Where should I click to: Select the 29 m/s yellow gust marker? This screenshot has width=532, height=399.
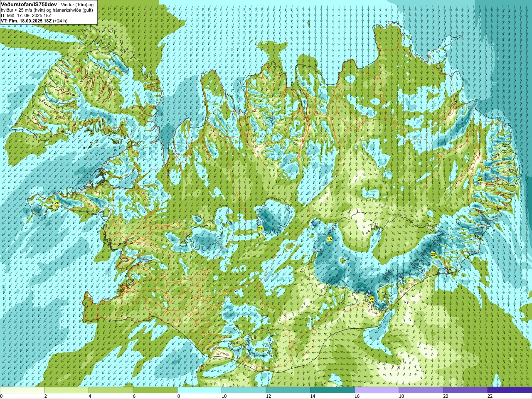tap(260, 229)
